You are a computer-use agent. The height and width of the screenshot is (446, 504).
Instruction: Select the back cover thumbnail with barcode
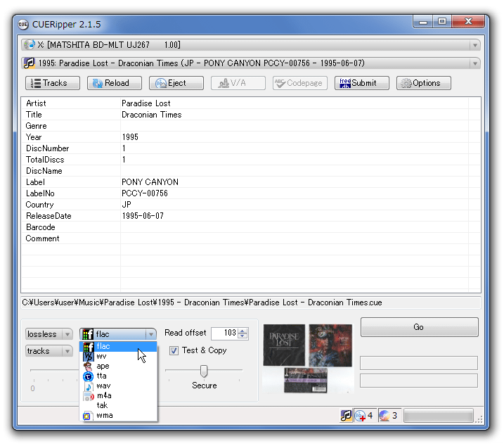(x=306, y=381)
